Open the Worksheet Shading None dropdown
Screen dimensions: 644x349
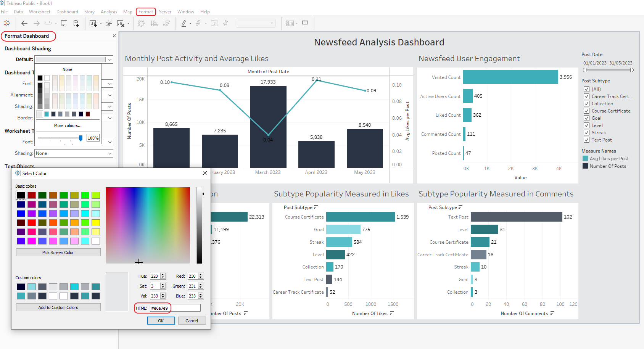[74, 153]
